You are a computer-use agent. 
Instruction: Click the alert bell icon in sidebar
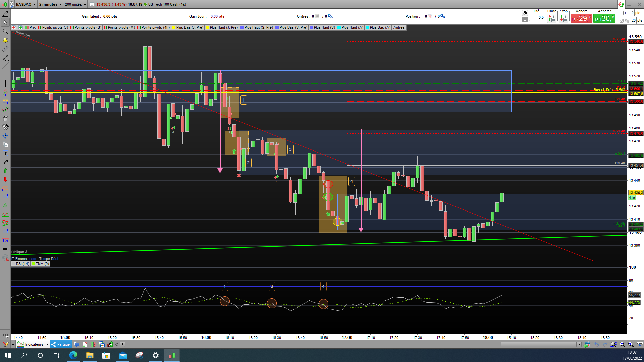[5, 40]
